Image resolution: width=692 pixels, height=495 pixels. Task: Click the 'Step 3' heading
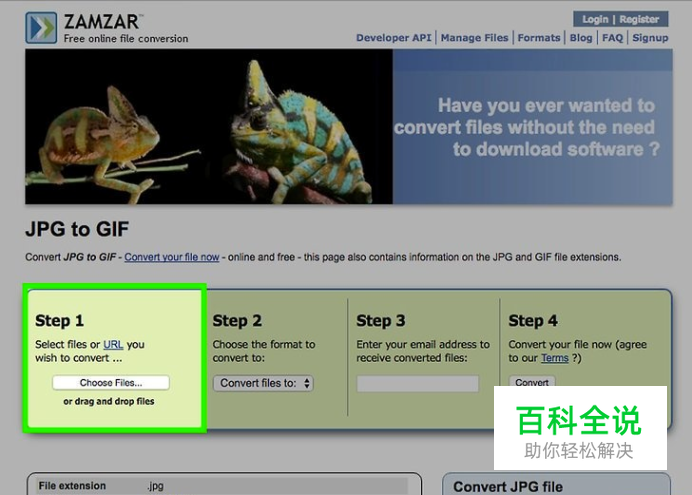381,321
